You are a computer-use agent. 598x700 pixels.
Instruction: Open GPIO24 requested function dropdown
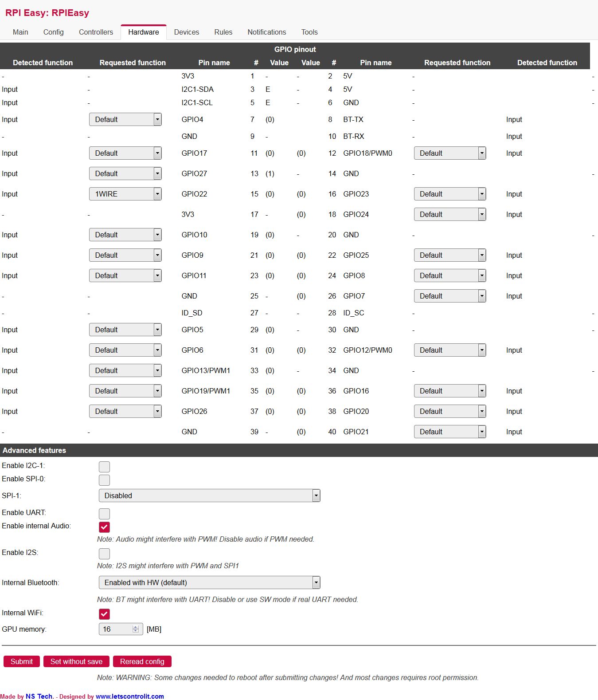450,214
